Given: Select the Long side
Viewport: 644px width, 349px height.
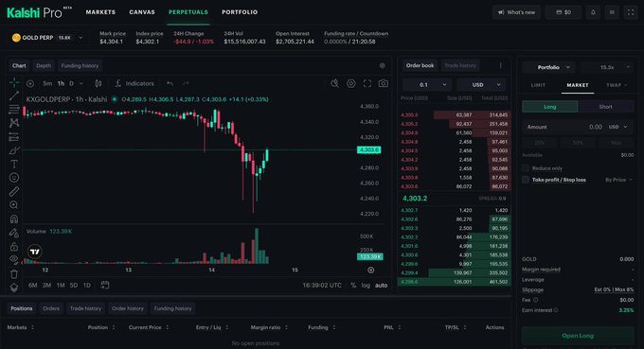Looking at the screenshot, I should pos(550,107).
